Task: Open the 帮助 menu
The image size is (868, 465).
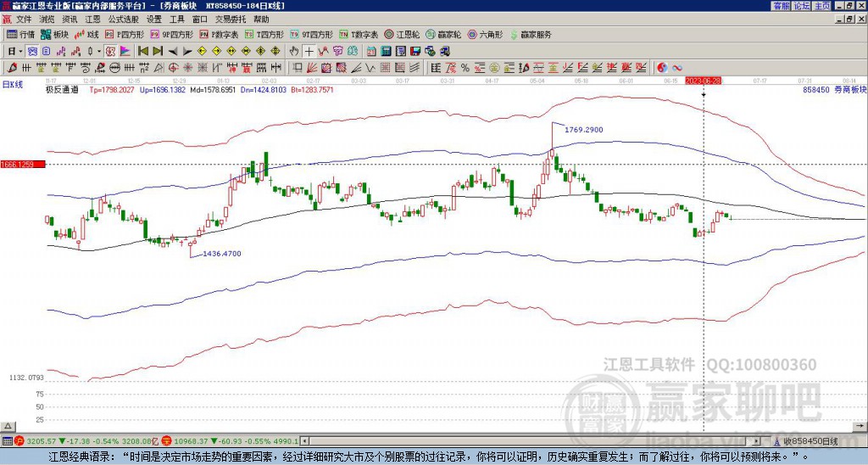Action: click(x=261, y=20)
